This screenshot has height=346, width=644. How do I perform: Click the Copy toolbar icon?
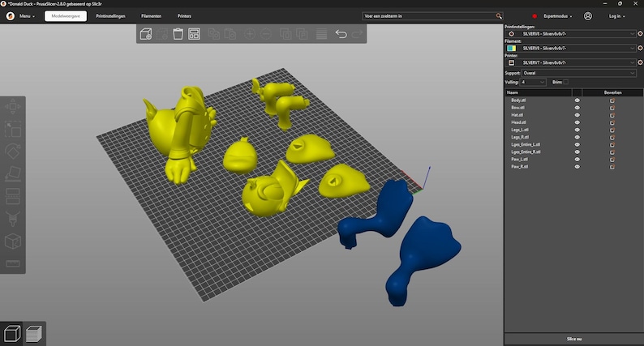click(x=214, y=34)
